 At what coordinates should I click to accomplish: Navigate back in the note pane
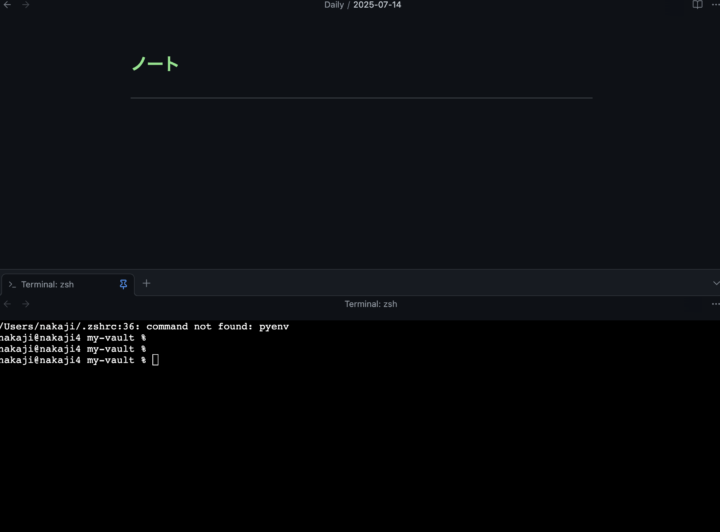coord(7,5)
